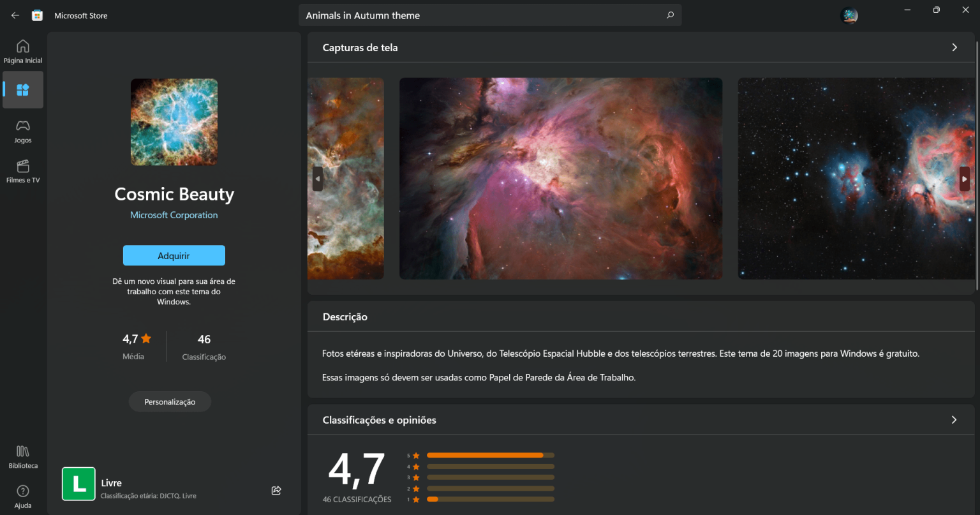Image resolution: width=980 pixels, height=515 pixels.
Task: Select the Apps icon in sidebar
Action: tap(23, 90)
